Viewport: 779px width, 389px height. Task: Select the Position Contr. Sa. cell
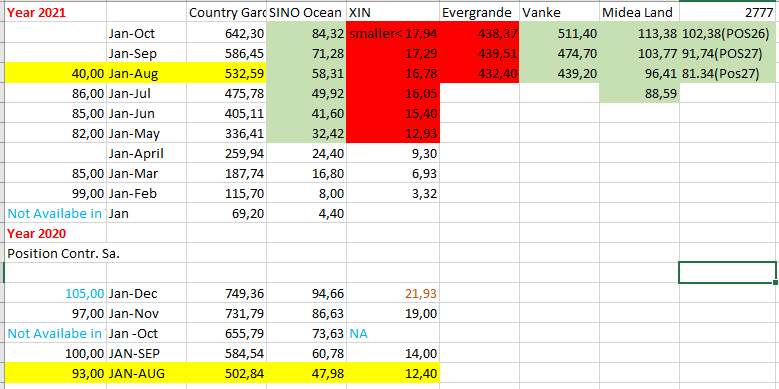tap(56, 253)
